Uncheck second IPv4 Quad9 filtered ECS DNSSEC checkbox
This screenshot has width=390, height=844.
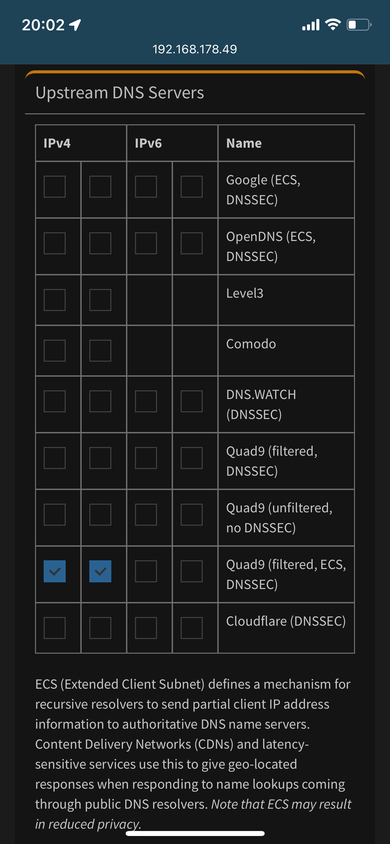(101, 571)
